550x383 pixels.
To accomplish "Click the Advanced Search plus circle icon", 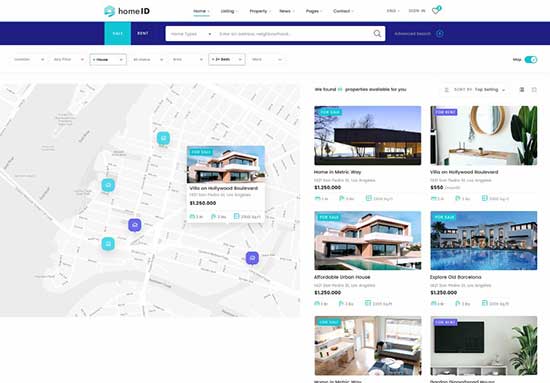I will click(x=440, y=34).
